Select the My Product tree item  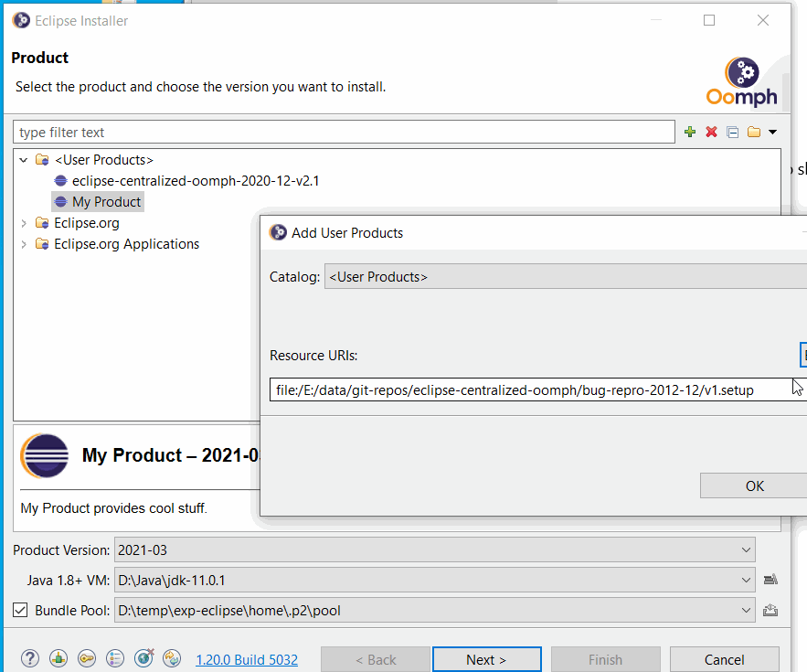107,202
